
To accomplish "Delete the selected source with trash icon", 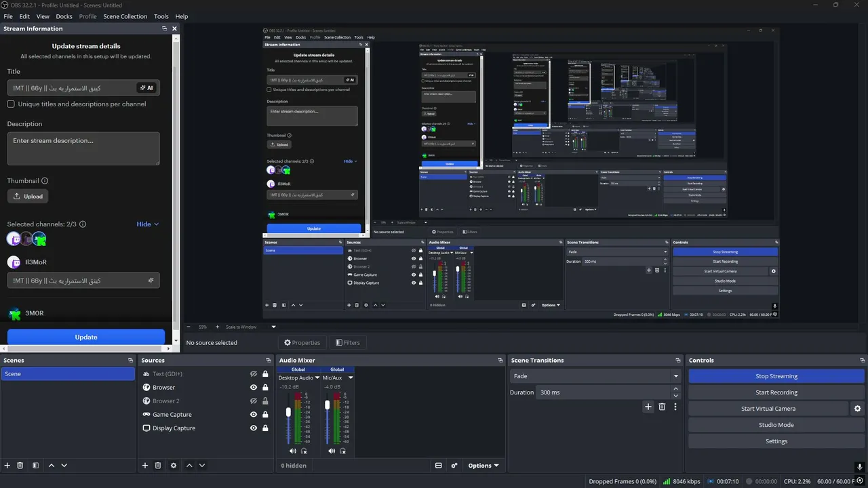I will coord(158,466).
